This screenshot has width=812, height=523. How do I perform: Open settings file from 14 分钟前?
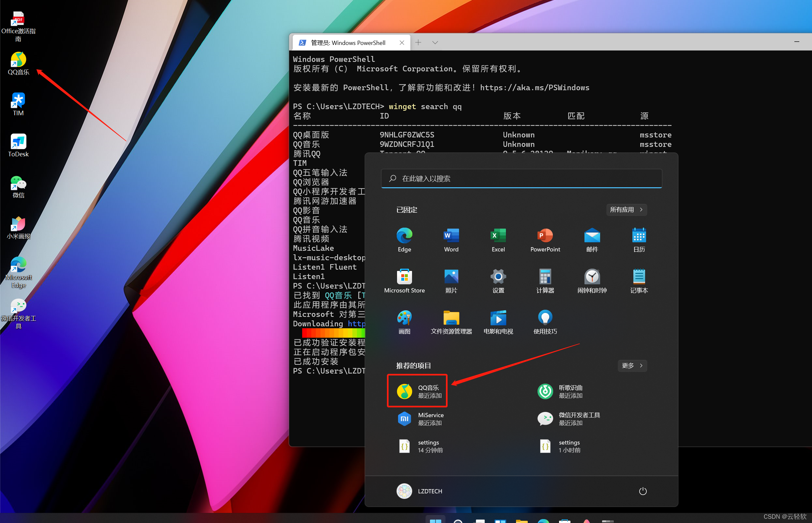[x=421, y=446]
